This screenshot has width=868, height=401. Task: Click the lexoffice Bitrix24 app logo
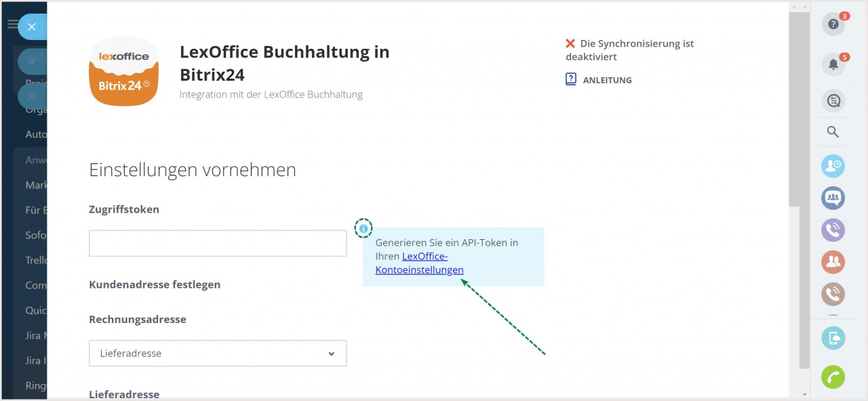click(x=123, y=72)
